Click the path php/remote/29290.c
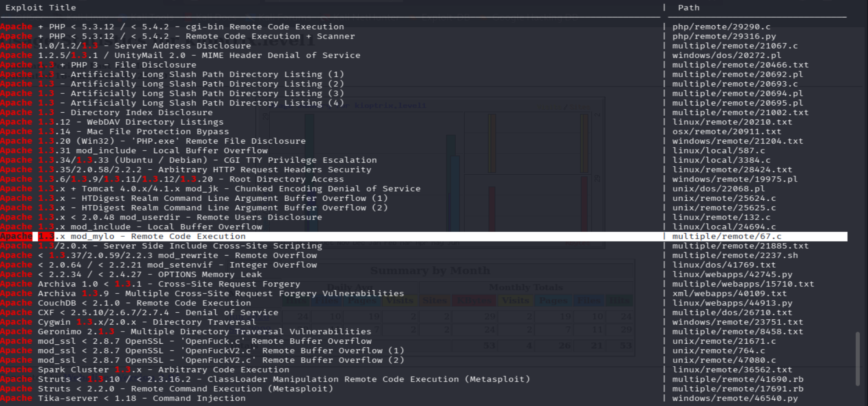The image size is (868, 406). [721, 27]
